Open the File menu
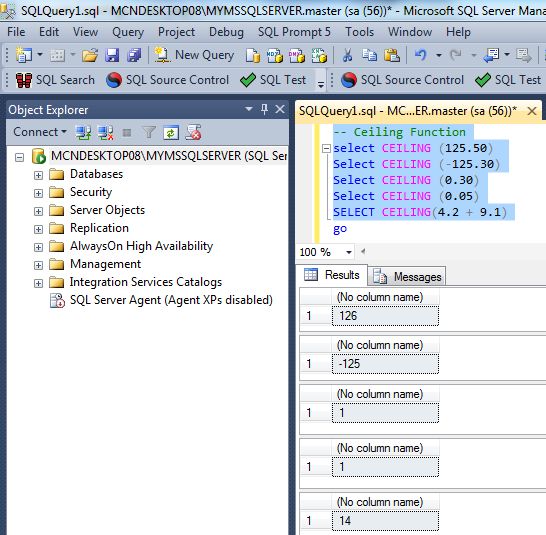 click(x=16, y=32)
